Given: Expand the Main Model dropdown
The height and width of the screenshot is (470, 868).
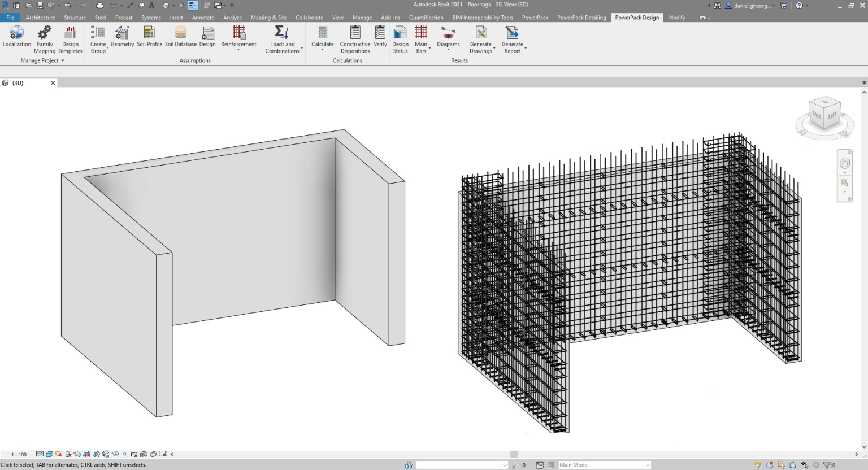Looking at the screenshot, I should pos(648,464).
